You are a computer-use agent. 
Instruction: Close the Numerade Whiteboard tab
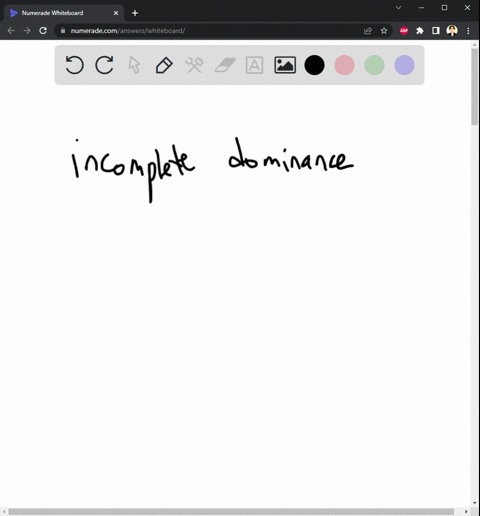pos(116,13)
